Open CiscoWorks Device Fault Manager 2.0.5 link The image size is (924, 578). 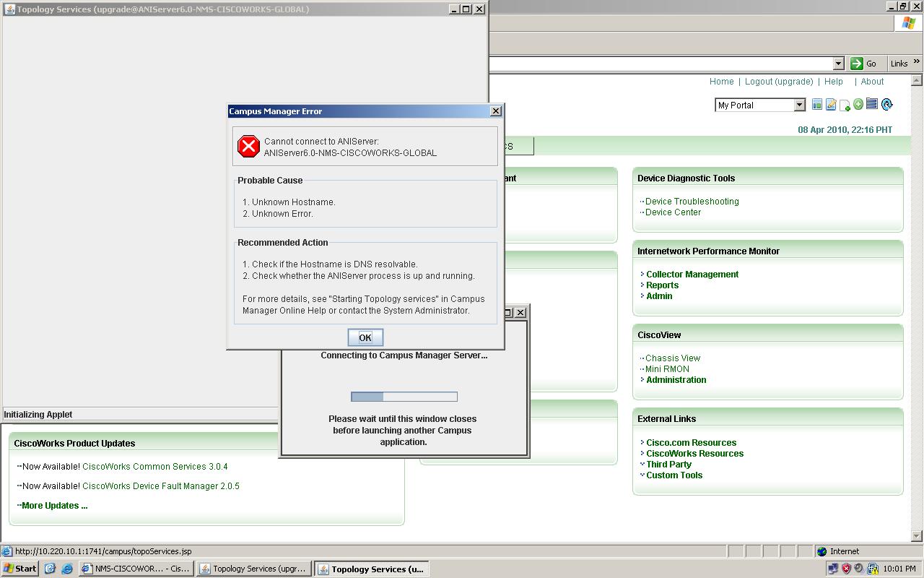(x=160, y=486)
